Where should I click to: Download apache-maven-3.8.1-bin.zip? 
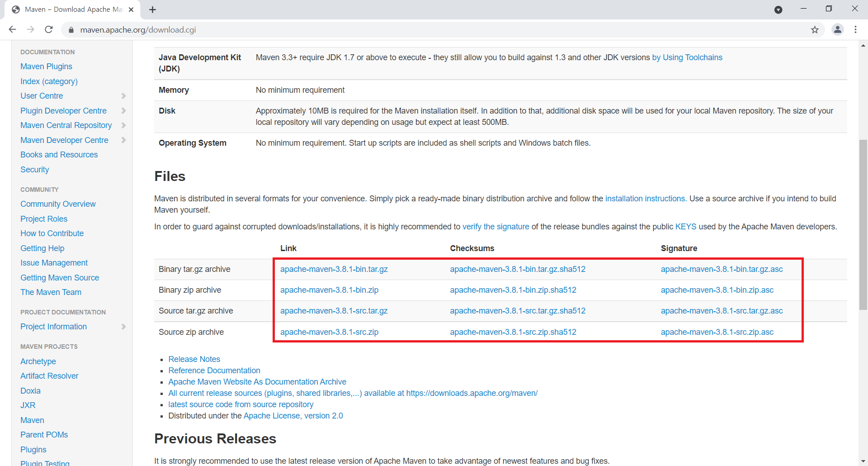click(329, 290)
